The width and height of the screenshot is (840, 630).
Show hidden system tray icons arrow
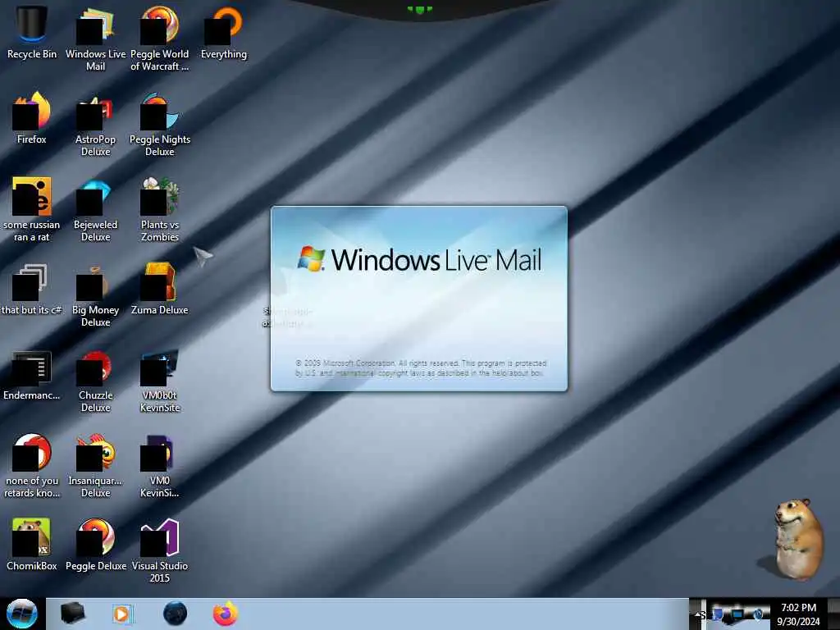[x=698, y=615]
